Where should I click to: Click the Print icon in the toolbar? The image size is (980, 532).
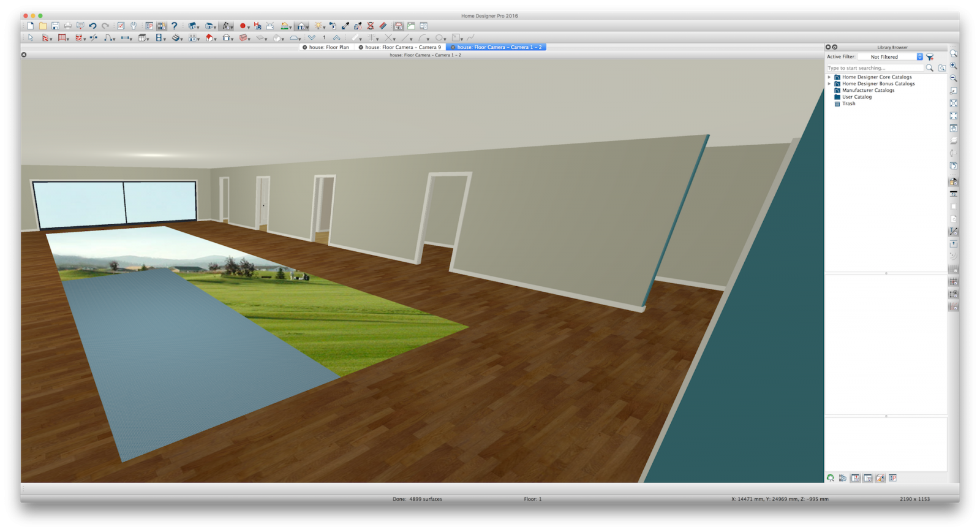coord(68,26)
